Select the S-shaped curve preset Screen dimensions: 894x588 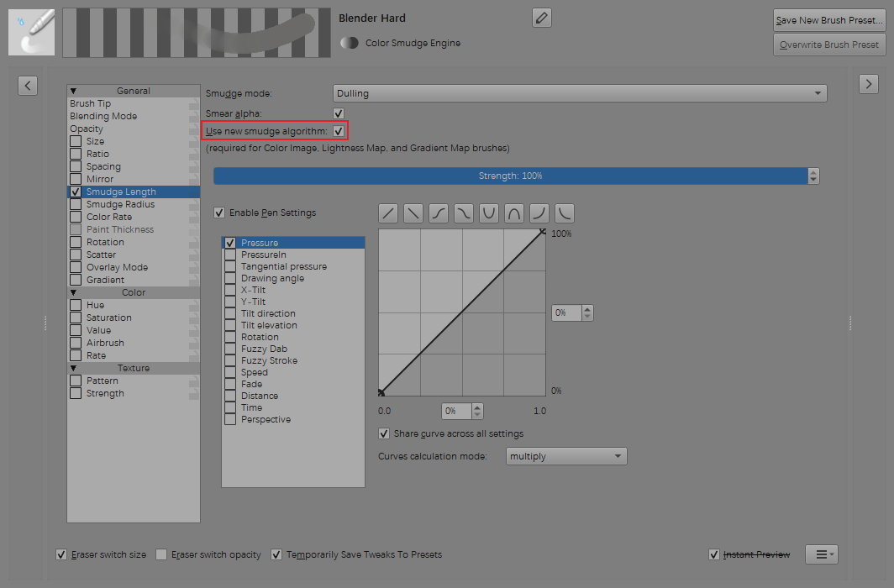pyautogui.click(x=439, y=213)
